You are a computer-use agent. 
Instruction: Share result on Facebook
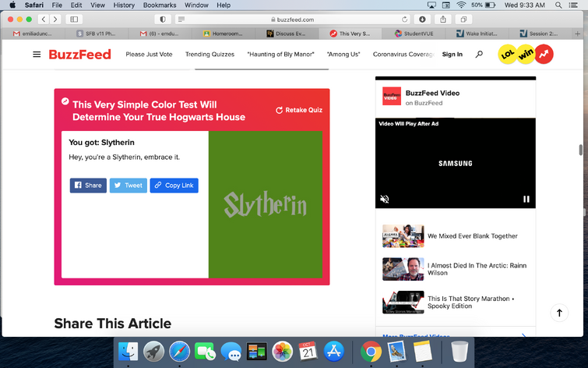click(x=88, y=186)
